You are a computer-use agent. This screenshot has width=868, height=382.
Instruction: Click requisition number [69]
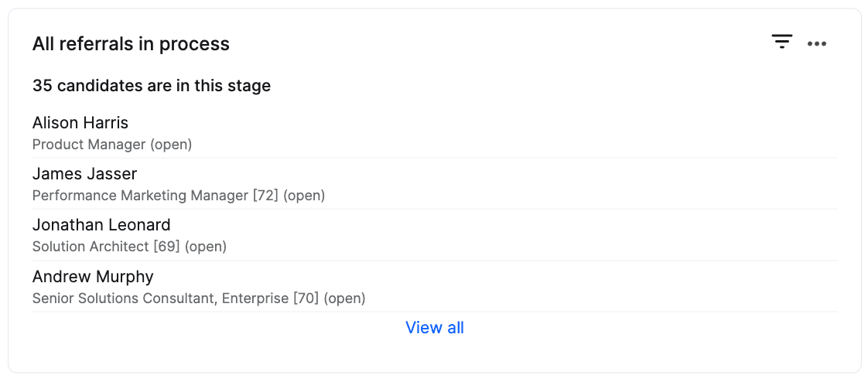[x=166, y=247]
